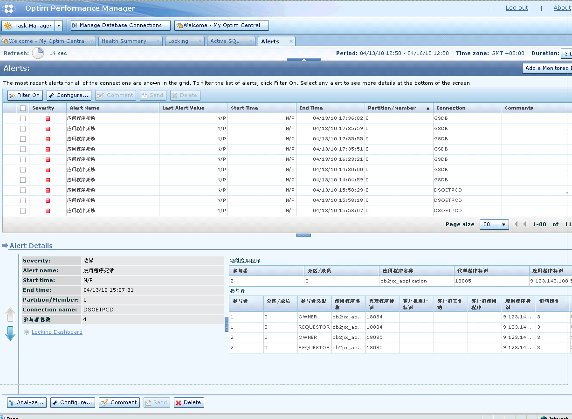Click the vertical scrollbar handle in Alert Details
The height and width of the screenshot is (419, 572).
click(x=227, y=324)
